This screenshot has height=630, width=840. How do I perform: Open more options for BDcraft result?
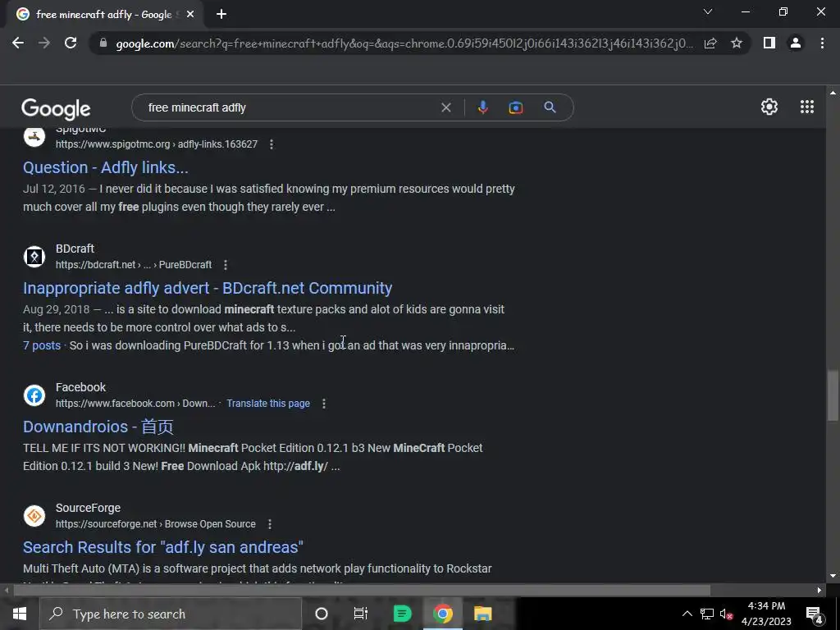click(226, 265)
